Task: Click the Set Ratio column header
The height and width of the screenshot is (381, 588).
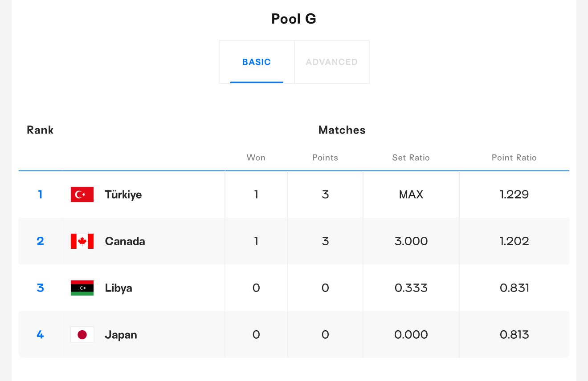Action: click(x=411, y=158)
